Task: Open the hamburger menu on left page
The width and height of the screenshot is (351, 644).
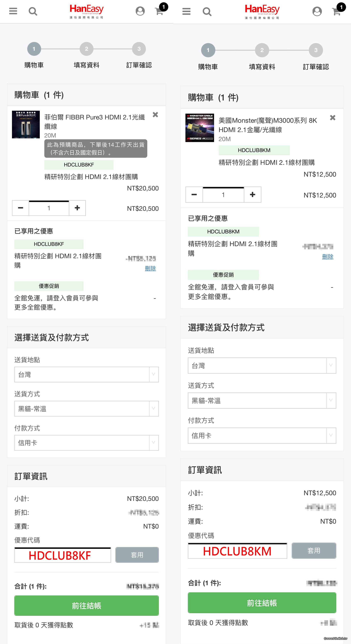Action: [13, 11]
